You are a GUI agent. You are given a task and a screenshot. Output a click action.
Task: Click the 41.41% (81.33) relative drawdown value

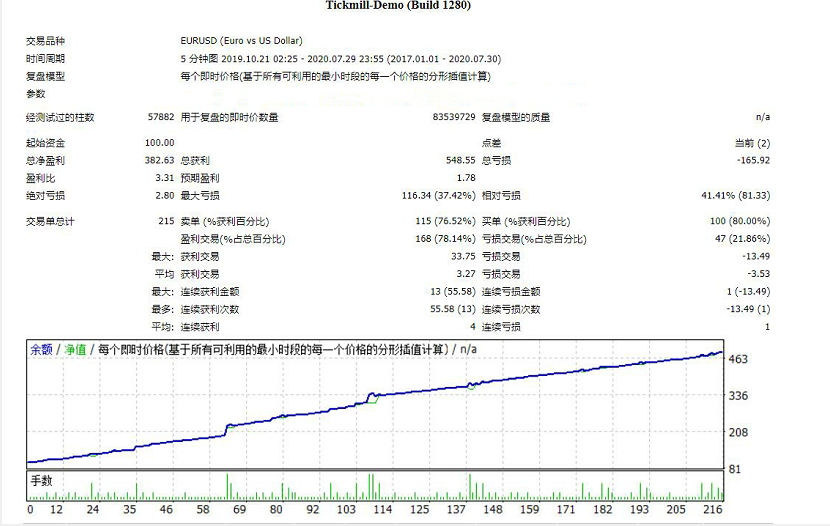[x=736, y=195]
